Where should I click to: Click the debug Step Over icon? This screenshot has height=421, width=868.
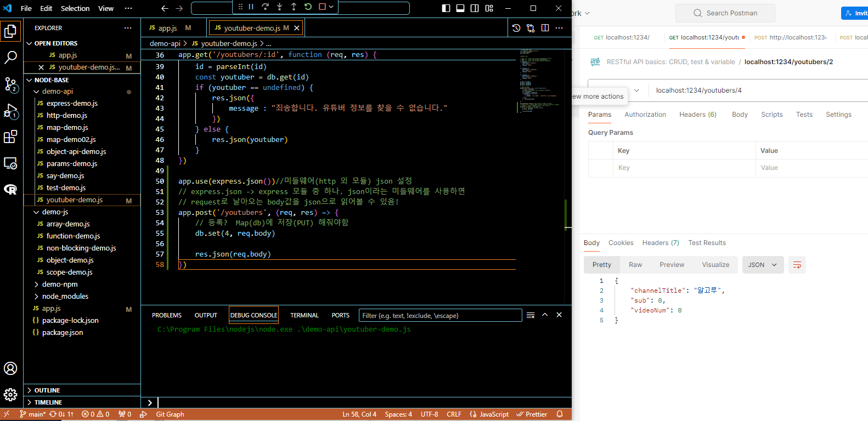coord(266,7)
